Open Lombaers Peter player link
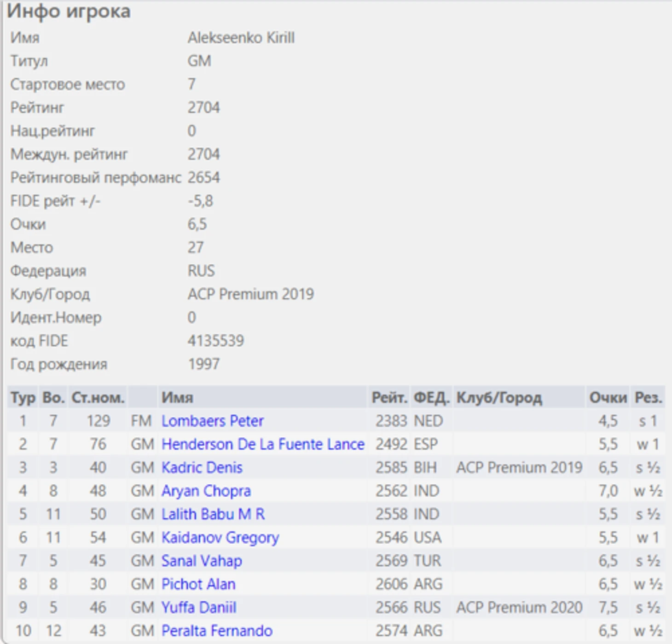This screenshot has width=672, height=644. click(x=212, y=421)
